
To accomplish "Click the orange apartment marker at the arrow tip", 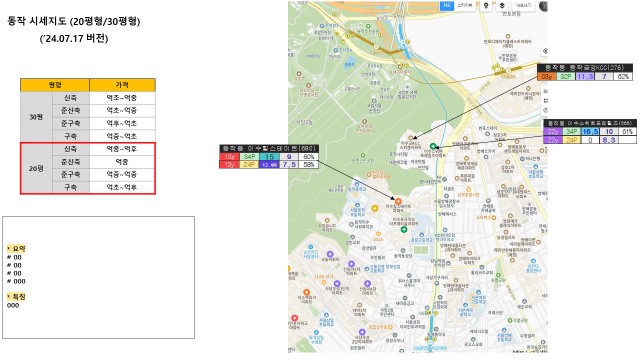I will coord(398,201).
